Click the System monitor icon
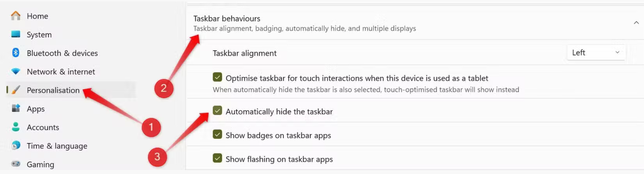Image resolution: width=644 pixels, height=174 pixels. coord(16,34)
